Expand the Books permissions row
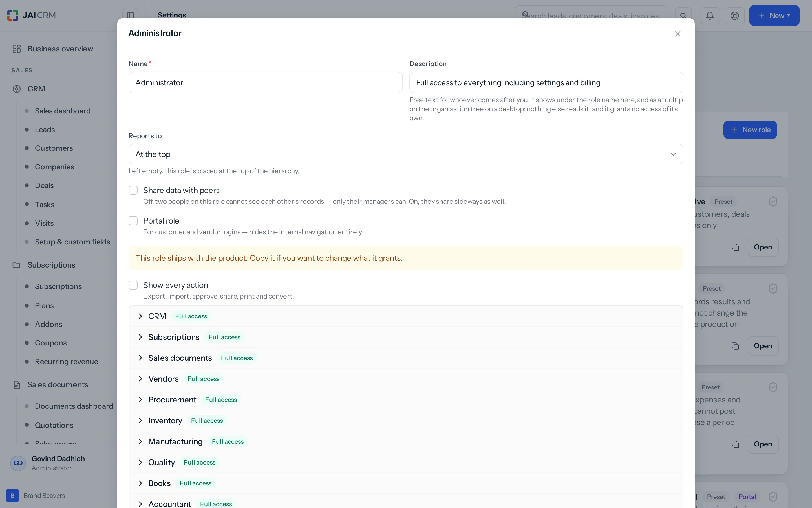This screenshot has width=812, height=508. pos(406,483)
